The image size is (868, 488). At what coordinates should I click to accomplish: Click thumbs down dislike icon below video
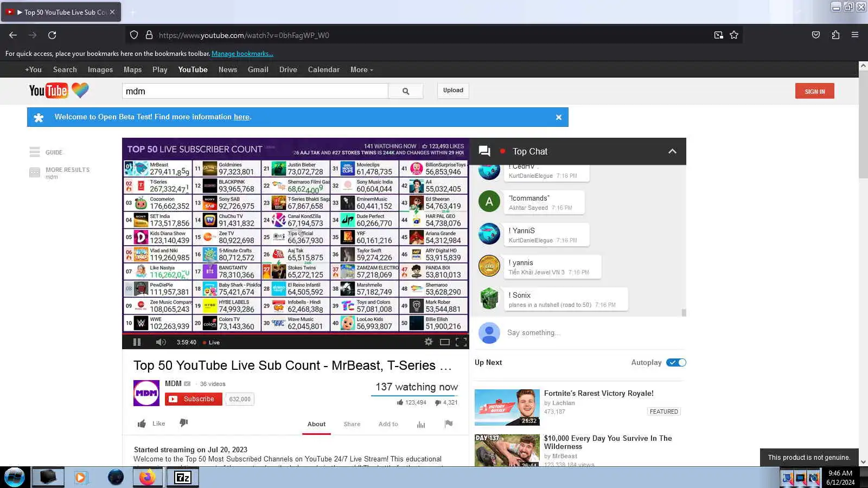tap(184, 423)
